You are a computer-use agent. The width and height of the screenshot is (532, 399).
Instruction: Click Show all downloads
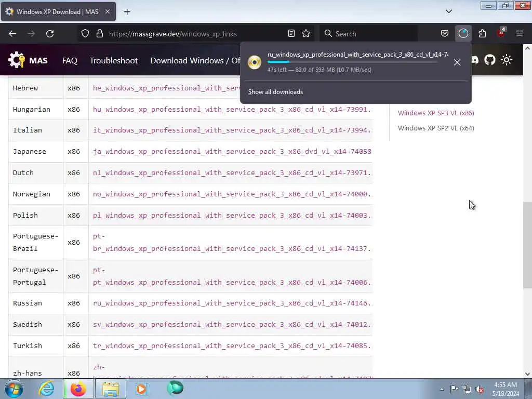275,92
